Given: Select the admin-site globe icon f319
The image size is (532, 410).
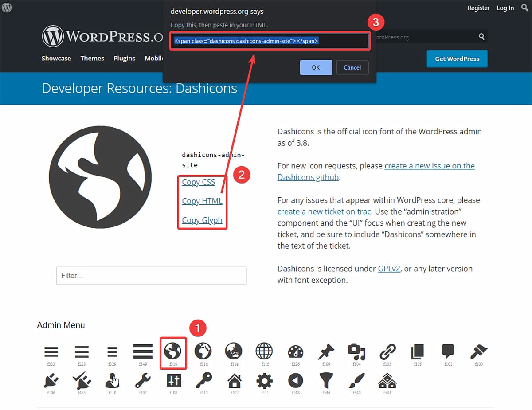Looking at the screenshot, I should pos(173,352).
